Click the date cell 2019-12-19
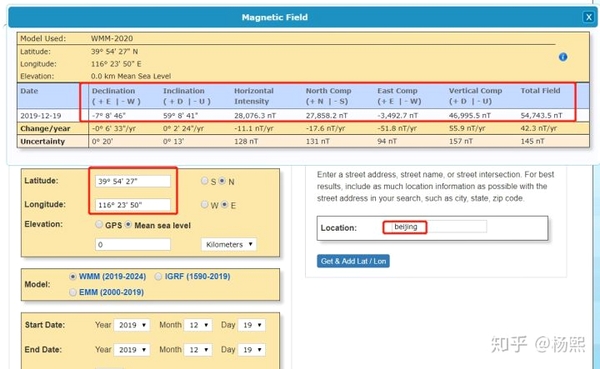Screen dimensions: 600x369 point(41,116)
